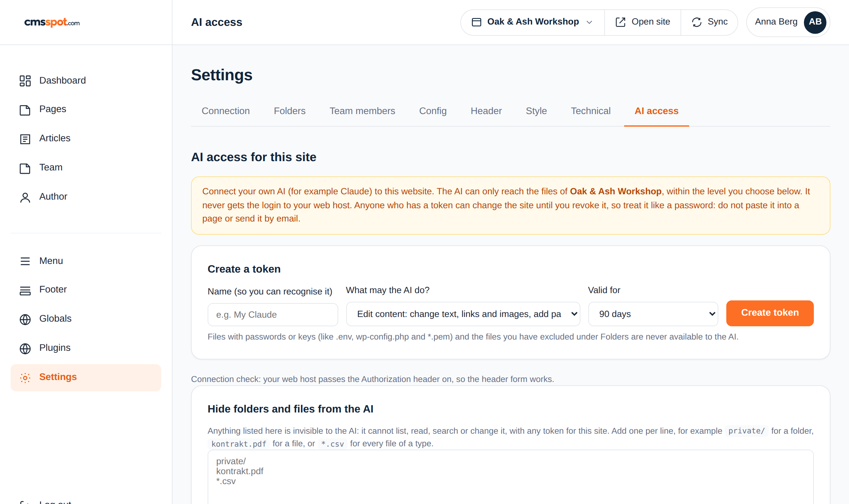Switch to the Connection tab

(x=226, y=111)
